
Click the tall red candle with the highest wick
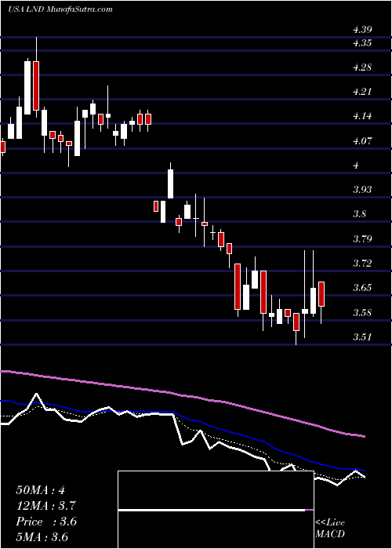(36, 85)
